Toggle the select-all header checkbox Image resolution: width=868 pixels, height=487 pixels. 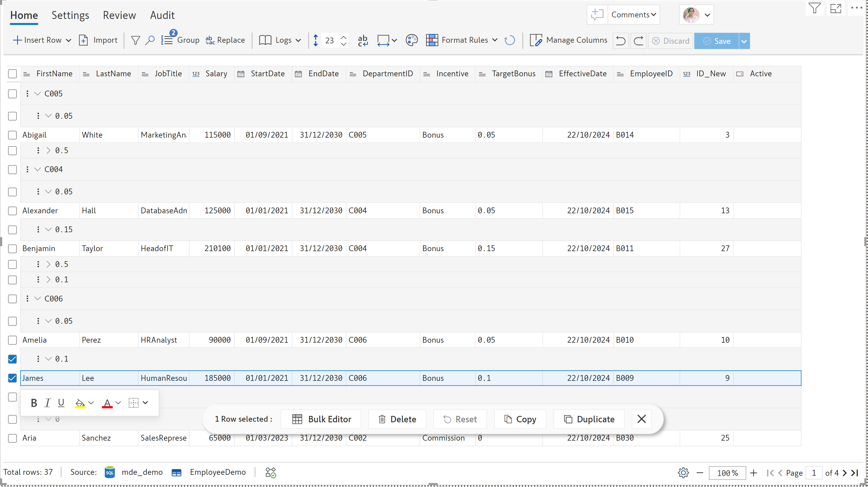pos(12,74)
